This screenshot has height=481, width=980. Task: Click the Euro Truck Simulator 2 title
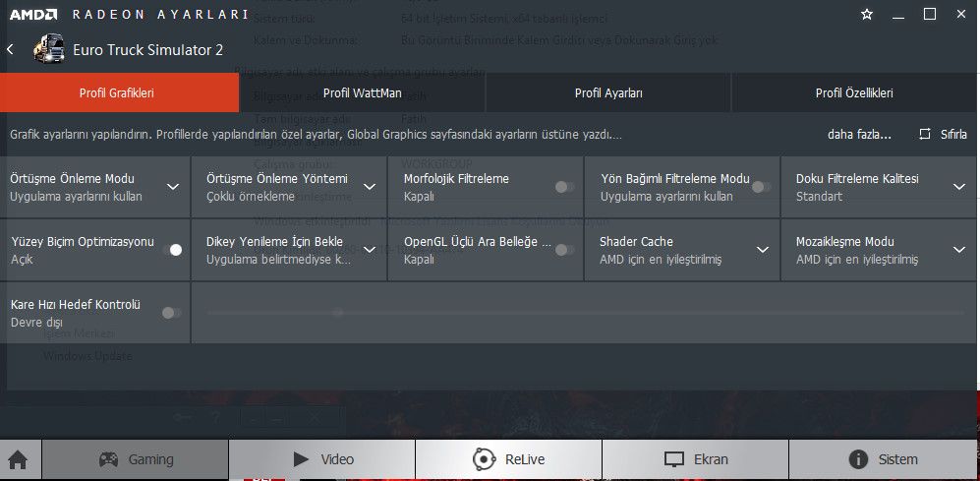148,50
